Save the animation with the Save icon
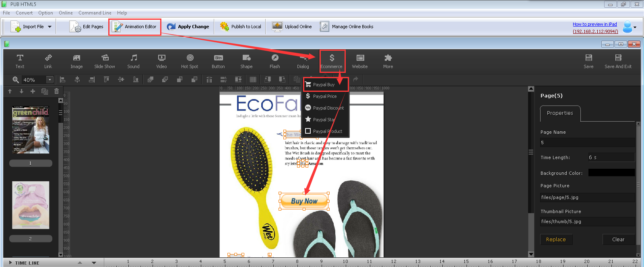The height and width of the screenshot is (267, 644). [x=588, y=61]
